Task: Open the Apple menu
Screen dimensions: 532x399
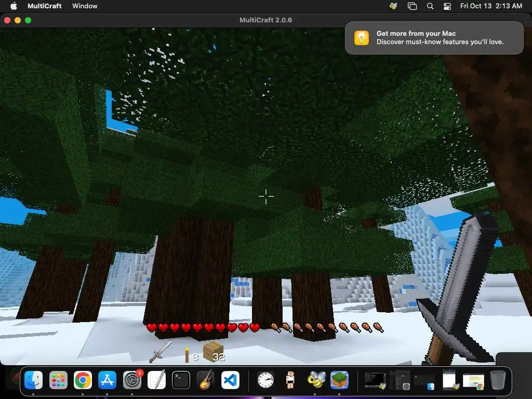Action: [14, 6]
